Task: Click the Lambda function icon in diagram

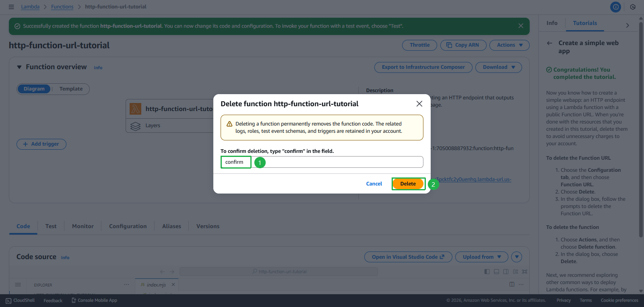Action: (136, 109)
